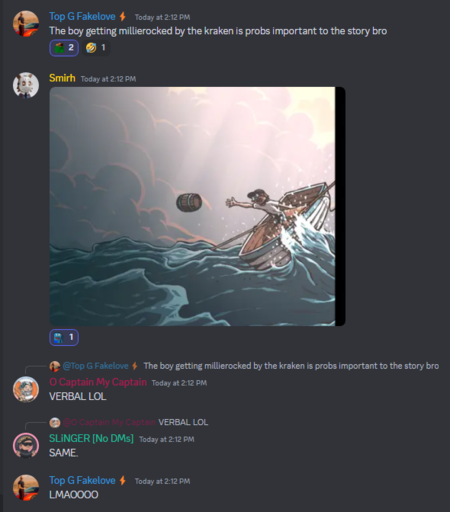Click small reply avatar above SAME message
450x512 pixels.
[55, 422]
